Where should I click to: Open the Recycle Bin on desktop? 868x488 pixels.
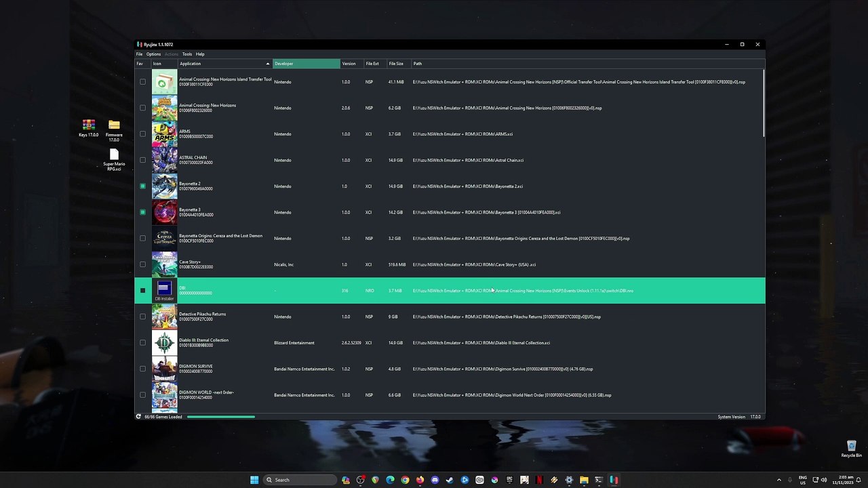tap(851, 449)
